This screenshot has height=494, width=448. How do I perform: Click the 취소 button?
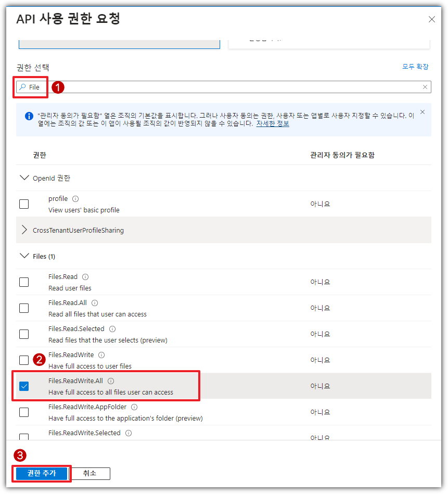89,473
